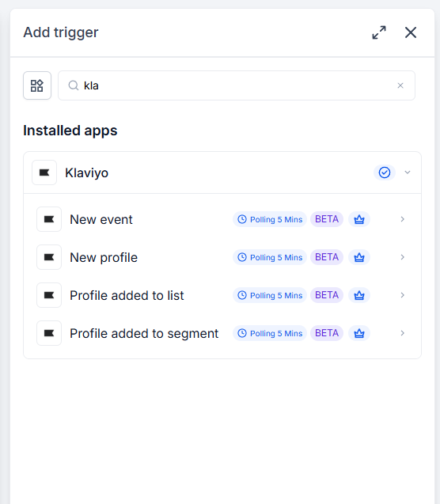Focus the search field containing 'kla'
Image resolution: width=440 pixels, height=504 pixels.
pos(237,85)
